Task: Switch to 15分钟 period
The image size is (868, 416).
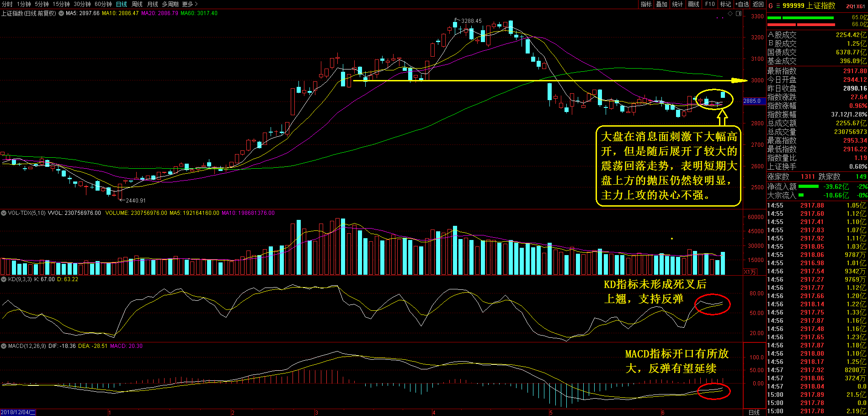Action: [61, 4]
